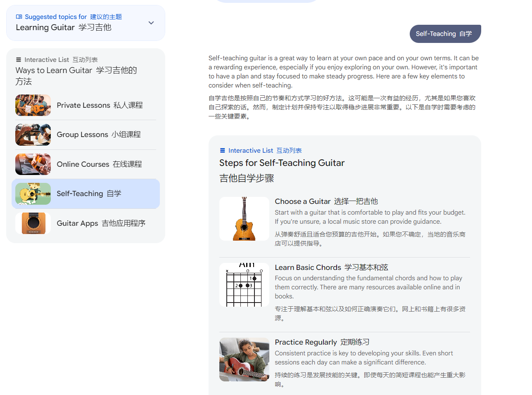
Task: Click the Learning Guitar topic title
Action: (64, 28)
